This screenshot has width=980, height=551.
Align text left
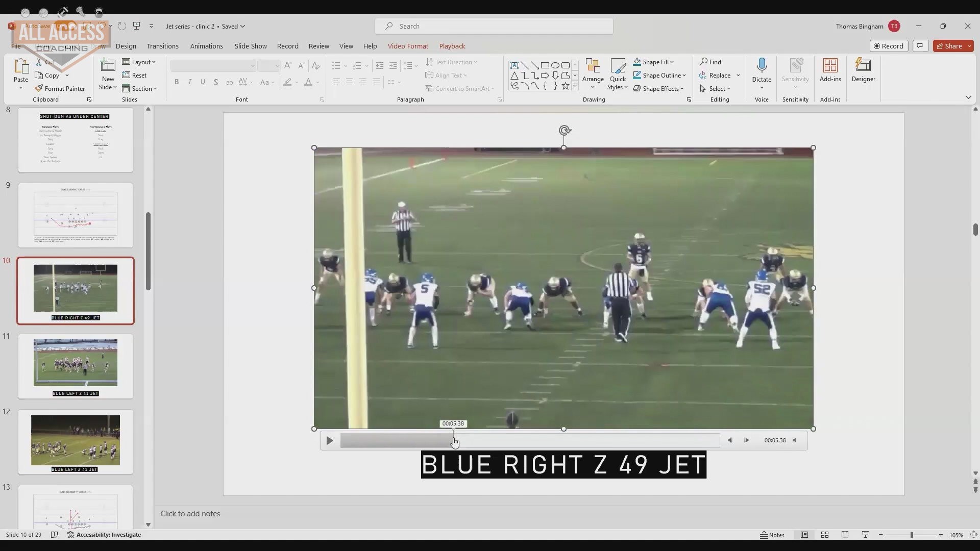click(x=336, y=82)
